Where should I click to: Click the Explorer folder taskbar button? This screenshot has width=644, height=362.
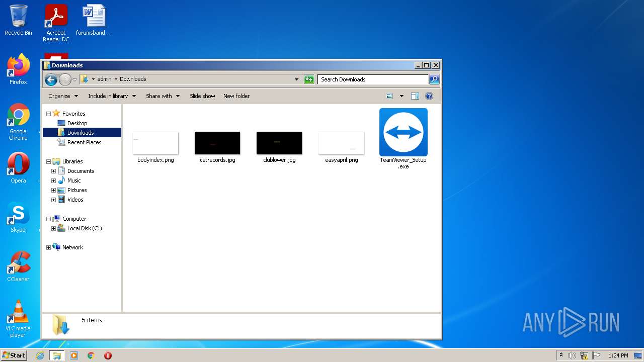57,355
